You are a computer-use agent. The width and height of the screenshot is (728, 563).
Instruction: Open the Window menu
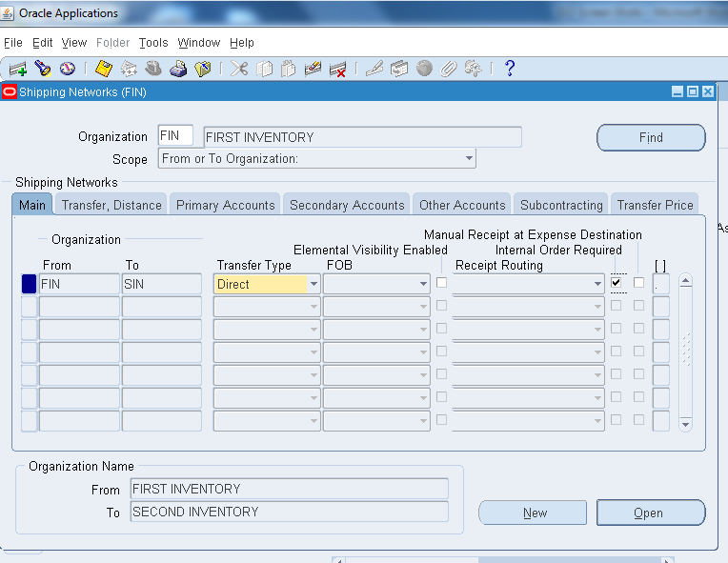tap(199, 43)
